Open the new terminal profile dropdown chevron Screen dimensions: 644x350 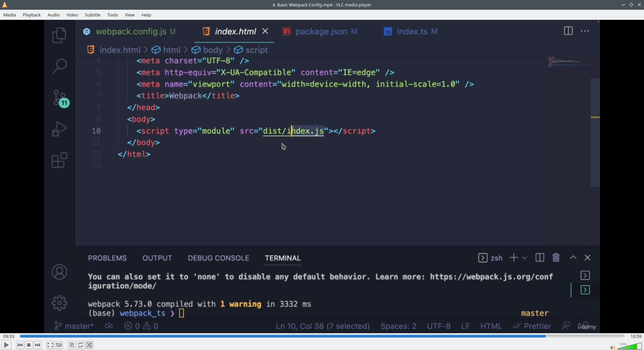tap(525, 258)
